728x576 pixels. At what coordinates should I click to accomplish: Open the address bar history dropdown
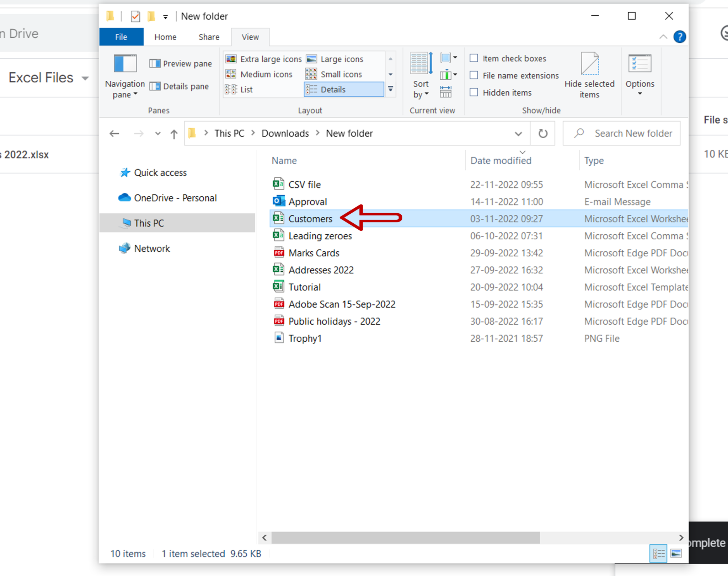point(519,133)
